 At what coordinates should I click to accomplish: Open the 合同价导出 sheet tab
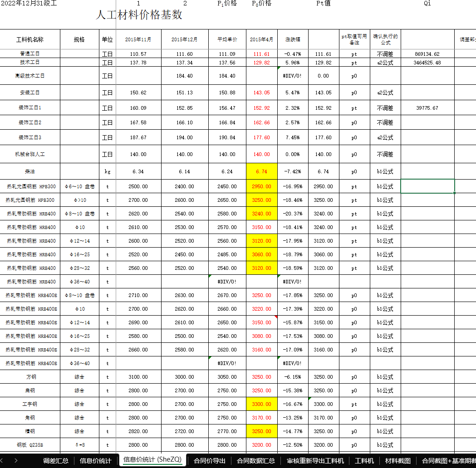tap(210, 461)
